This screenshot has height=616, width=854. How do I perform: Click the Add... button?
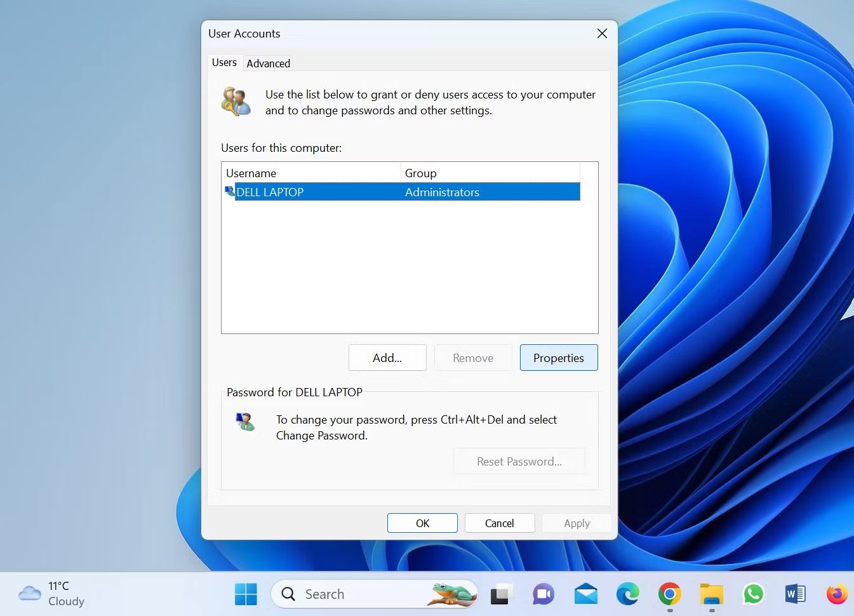387,358
